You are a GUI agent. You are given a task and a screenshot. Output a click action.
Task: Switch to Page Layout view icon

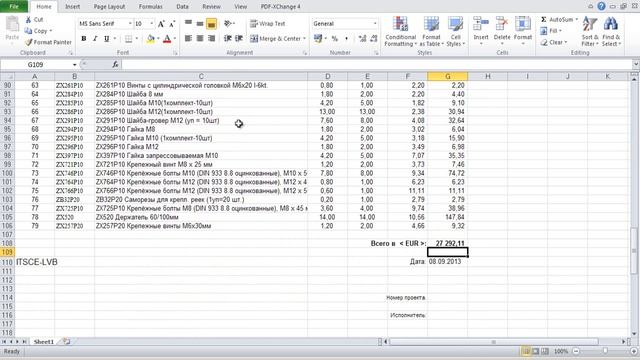[x=536, y=351]
